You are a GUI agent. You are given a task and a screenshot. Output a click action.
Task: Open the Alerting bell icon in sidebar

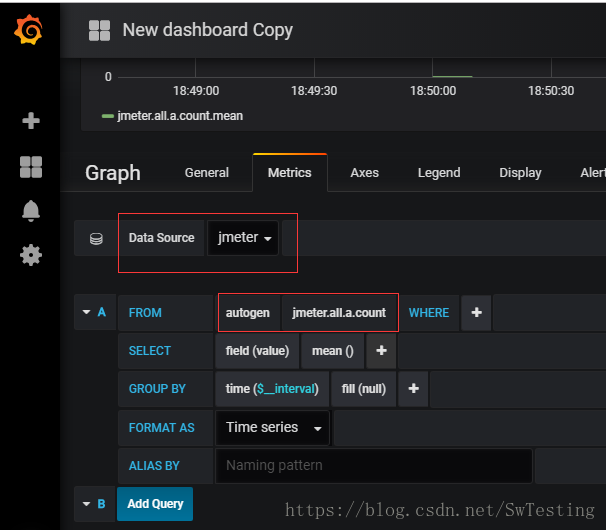pyautogui.click(x=31, y=211)
